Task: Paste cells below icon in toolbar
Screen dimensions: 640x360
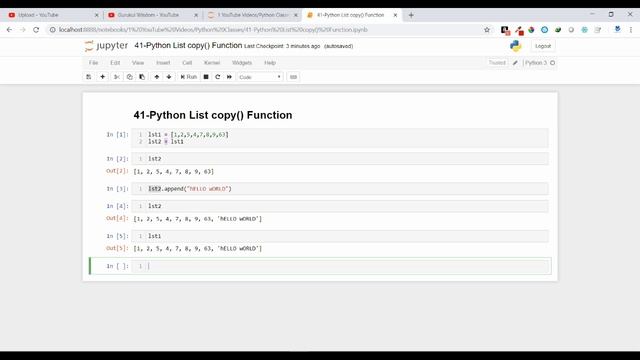Action: point(142,77)
